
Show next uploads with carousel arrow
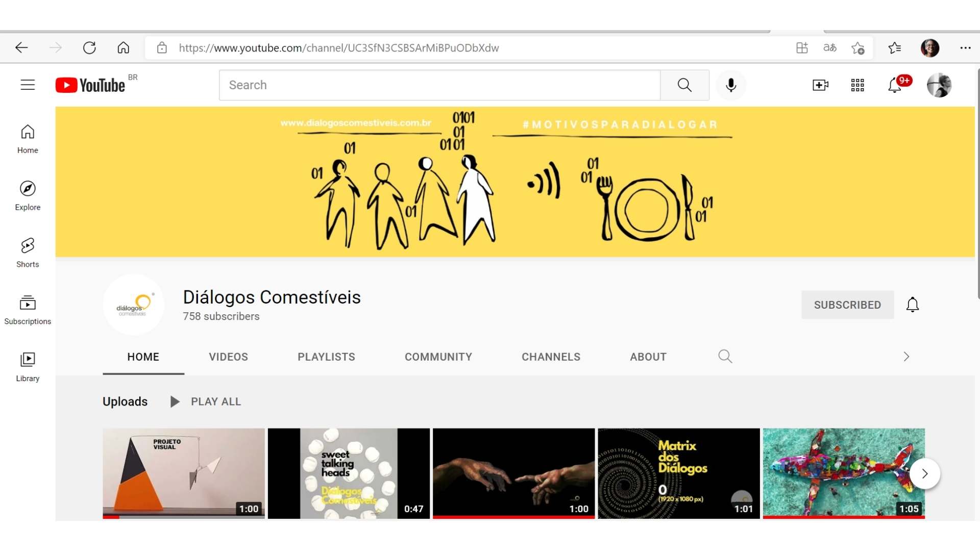(925, 473)
